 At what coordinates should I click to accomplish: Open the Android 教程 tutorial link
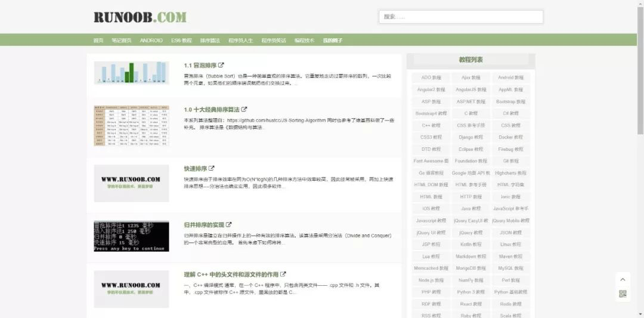click(x=510, y=77)
